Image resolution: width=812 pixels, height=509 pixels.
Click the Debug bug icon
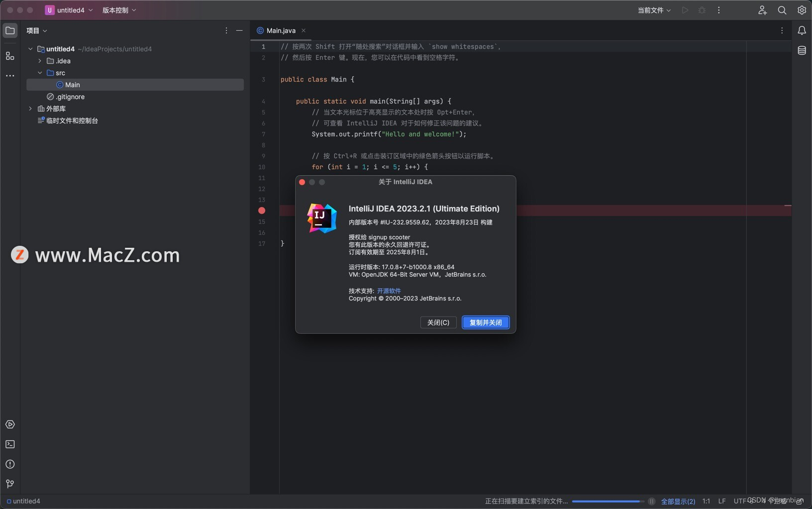pos(702,10)
